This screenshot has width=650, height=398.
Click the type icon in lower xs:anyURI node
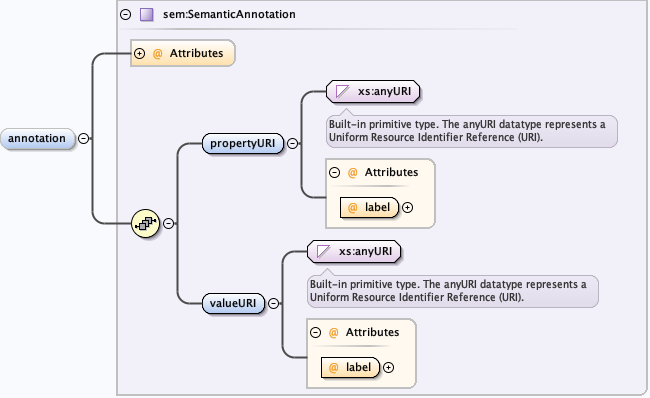[323, 251]
